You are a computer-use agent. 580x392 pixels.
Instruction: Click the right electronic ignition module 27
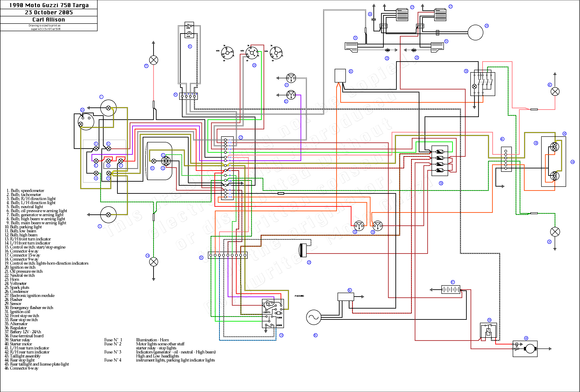[x=440, y=15]
